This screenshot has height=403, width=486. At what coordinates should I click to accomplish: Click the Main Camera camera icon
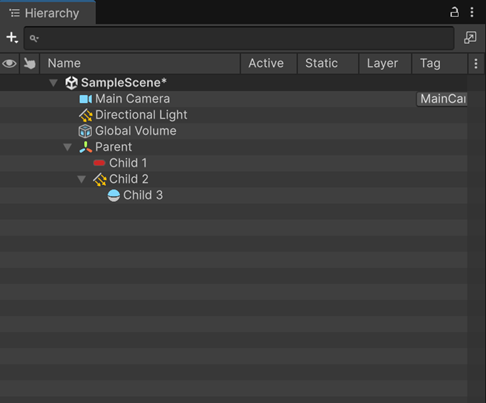(x=85, y=99)
